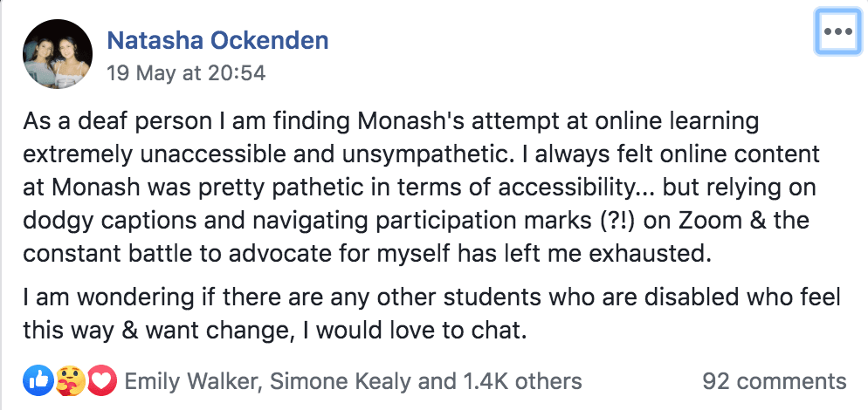Open the three-dot post options menu
The width and height of the screenshot is (868, 410).
pos(837,31)
